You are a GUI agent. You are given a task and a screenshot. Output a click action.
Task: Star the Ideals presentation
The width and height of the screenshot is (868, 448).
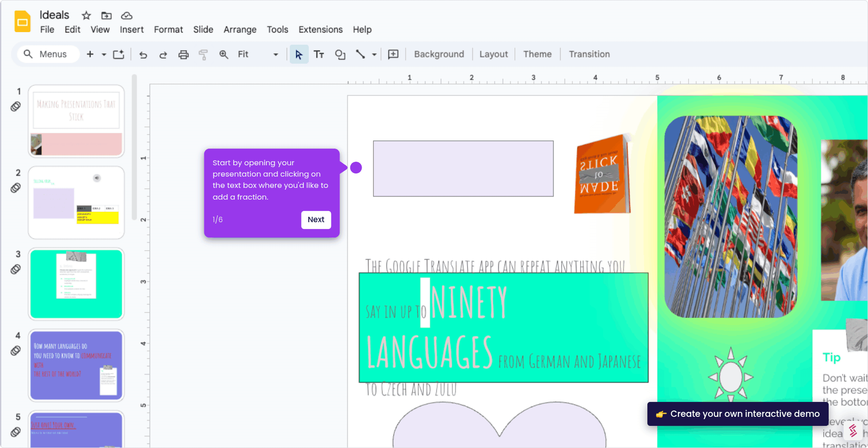point(86,16)
